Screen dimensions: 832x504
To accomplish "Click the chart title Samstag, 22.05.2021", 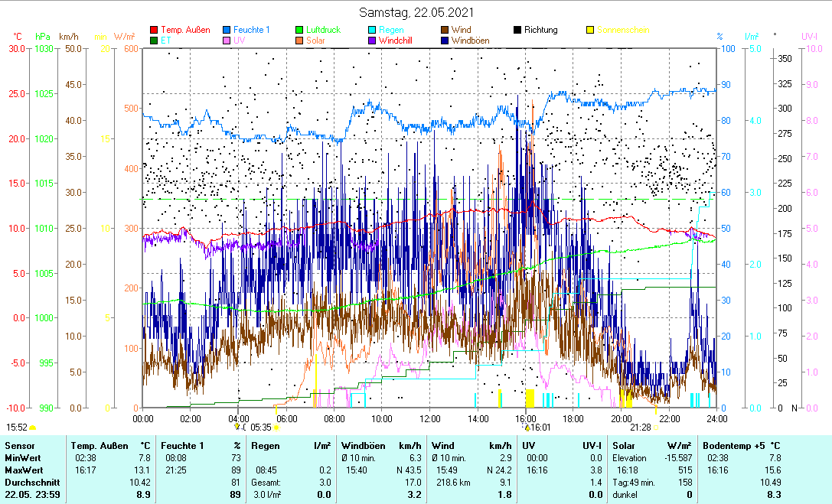I will pos(416,12).
